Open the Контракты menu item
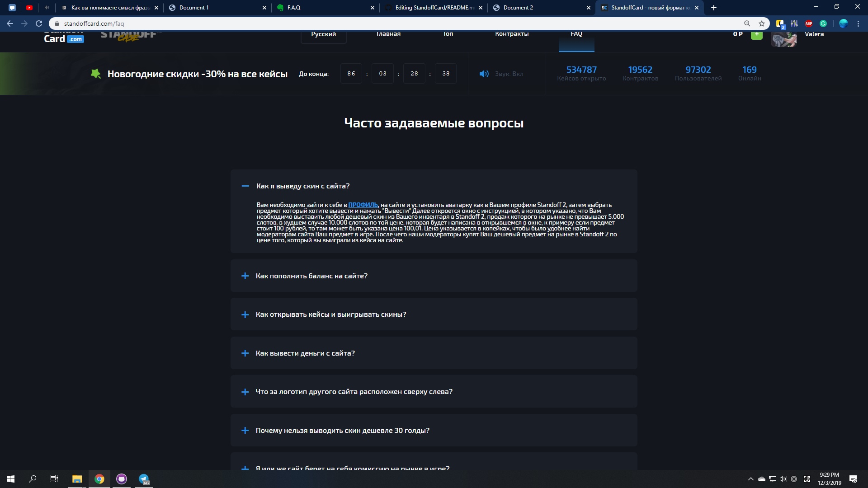 511,35
